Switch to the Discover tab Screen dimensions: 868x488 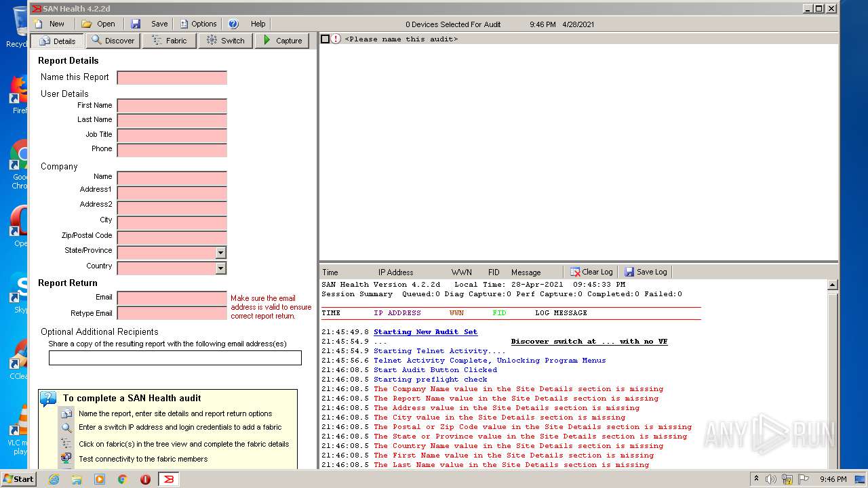point(113,41)
